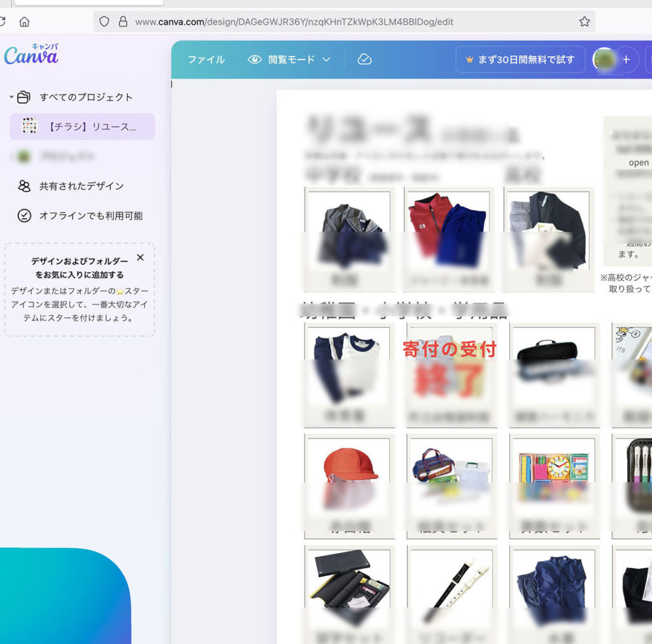Click the red 寄付の受付 text
Screen dimensions: 652x644
(450, 349)
